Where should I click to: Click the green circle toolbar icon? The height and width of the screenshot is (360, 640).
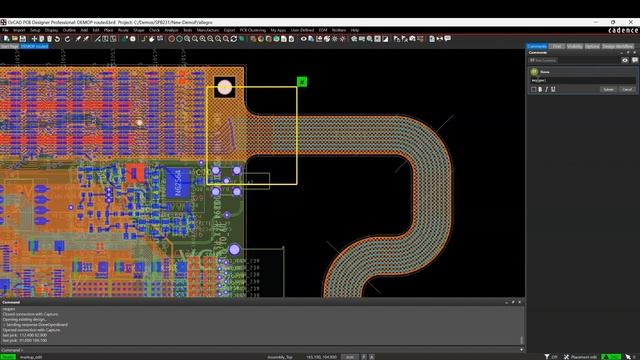tap(179, 39)
